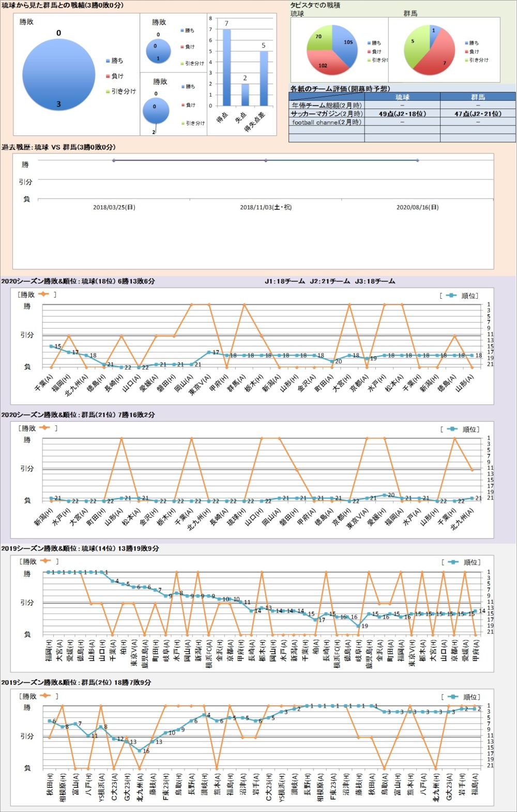The width and height of the screenshot is (517, 812).
Task: Select the 2018/03/25 data point in 過去戦歴 chart
Action: tap(114, 160)
